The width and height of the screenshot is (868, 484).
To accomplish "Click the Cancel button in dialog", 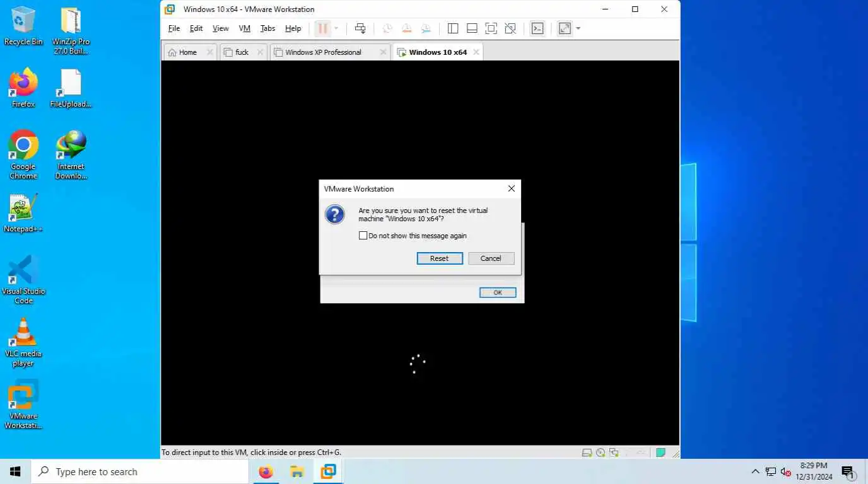I will (x=491, y=258).
